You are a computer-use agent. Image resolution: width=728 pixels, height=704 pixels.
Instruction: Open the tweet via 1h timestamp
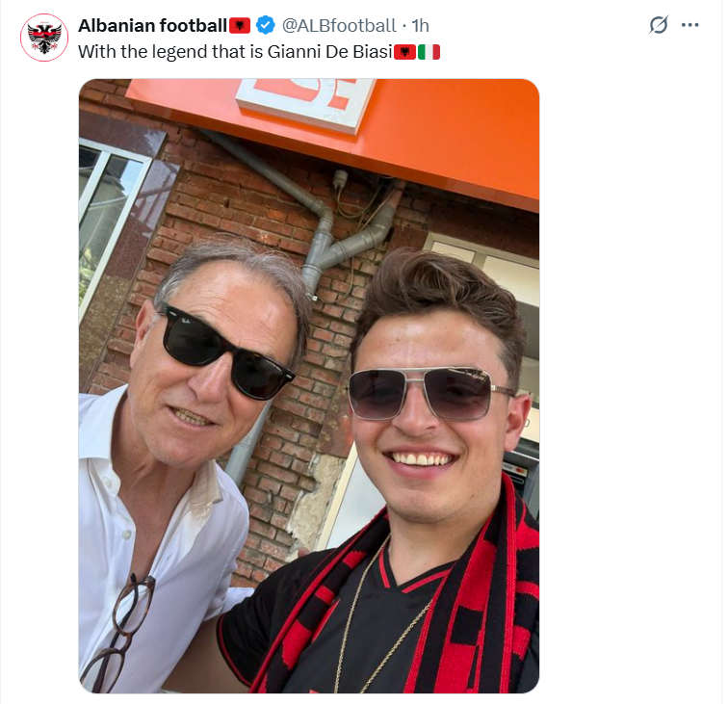(x=421, y=25)
